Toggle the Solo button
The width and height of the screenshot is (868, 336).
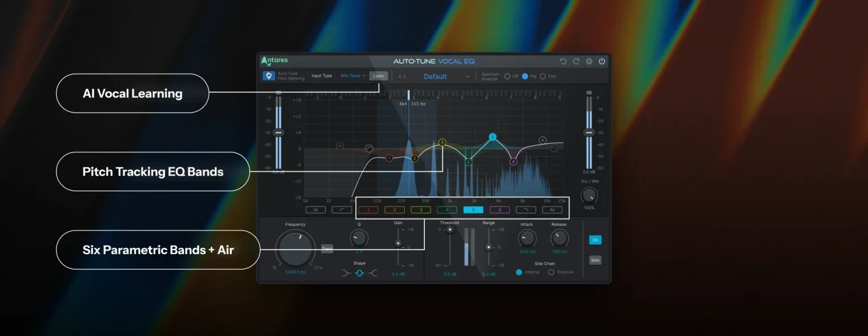(595, 260)
